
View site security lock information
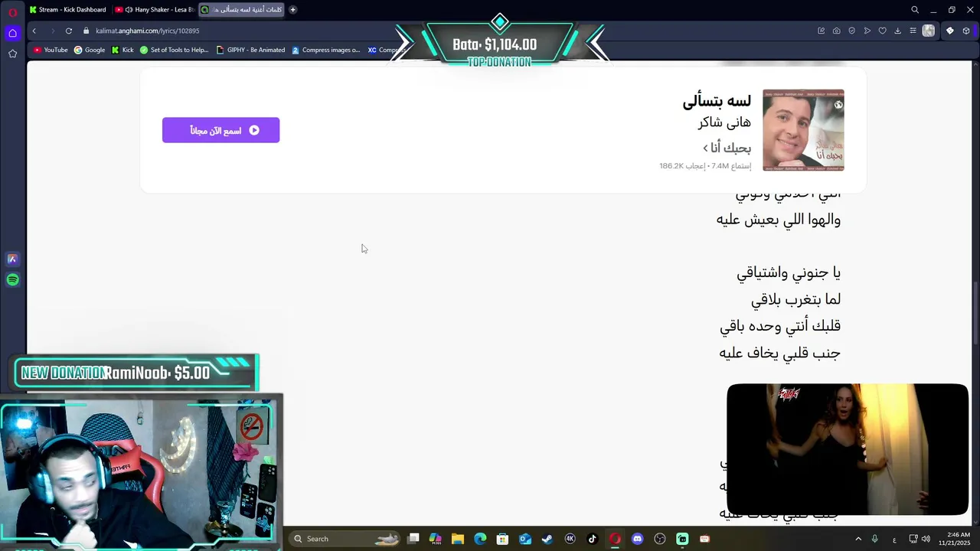click(x=87, y=31)
